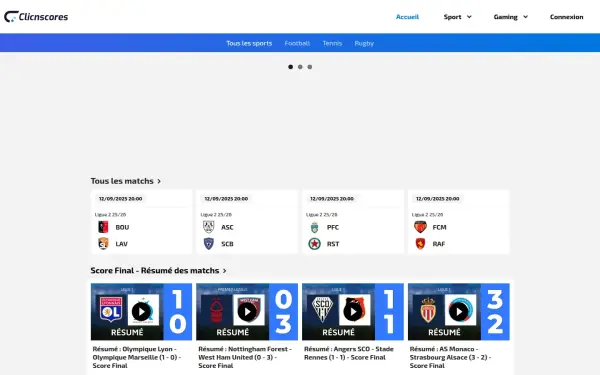Click the RAF team crest icon
The width and height of the screenshot is (600, 375).
[x=420, y=243]
